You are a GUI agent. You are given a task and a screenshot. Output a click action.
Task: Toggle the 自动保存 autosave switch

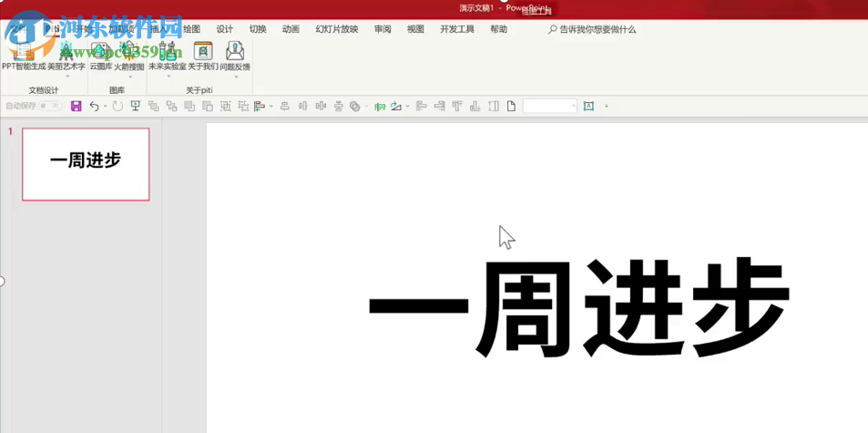[x=50, y=106]
